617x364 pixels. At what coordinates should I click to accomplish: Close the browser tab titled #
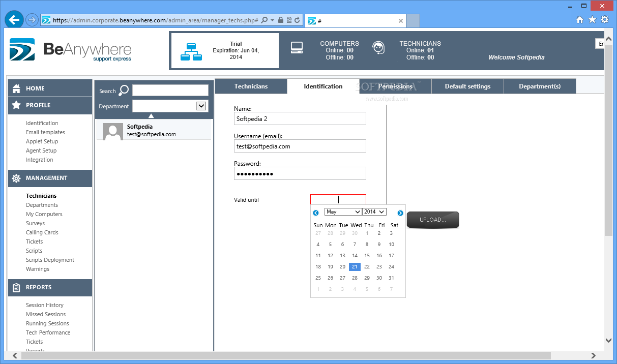tap(401, 21)
